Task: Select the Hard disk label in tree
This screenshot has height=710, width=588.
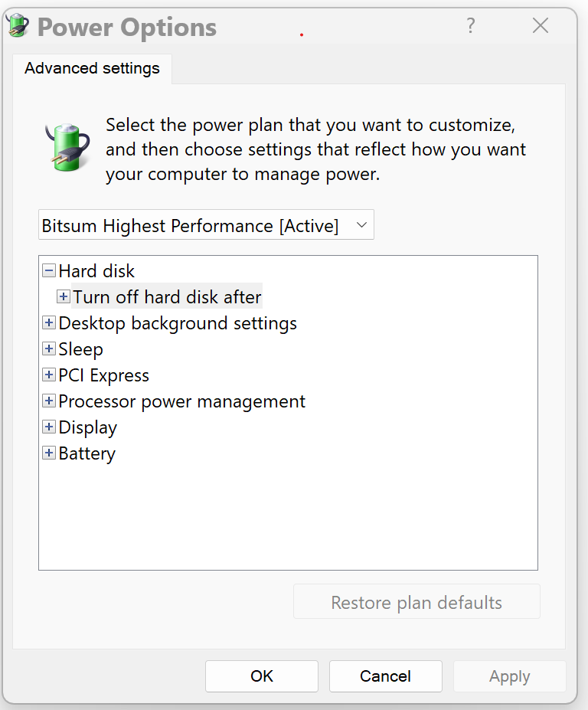Action: (x=96, y=270)
